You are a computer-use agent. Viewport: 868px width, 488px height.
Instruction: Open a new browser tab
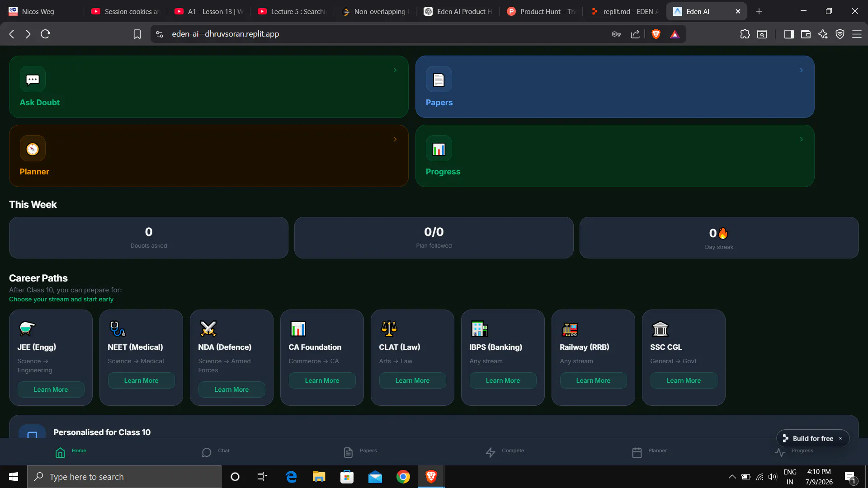click(759, 11)
